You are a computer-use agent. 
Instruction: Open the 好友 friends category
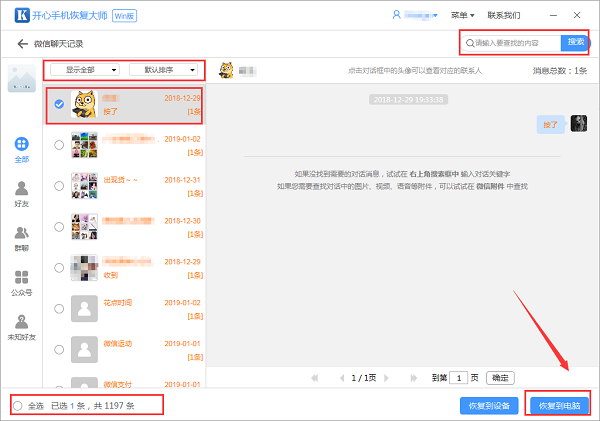coord(21,193)
